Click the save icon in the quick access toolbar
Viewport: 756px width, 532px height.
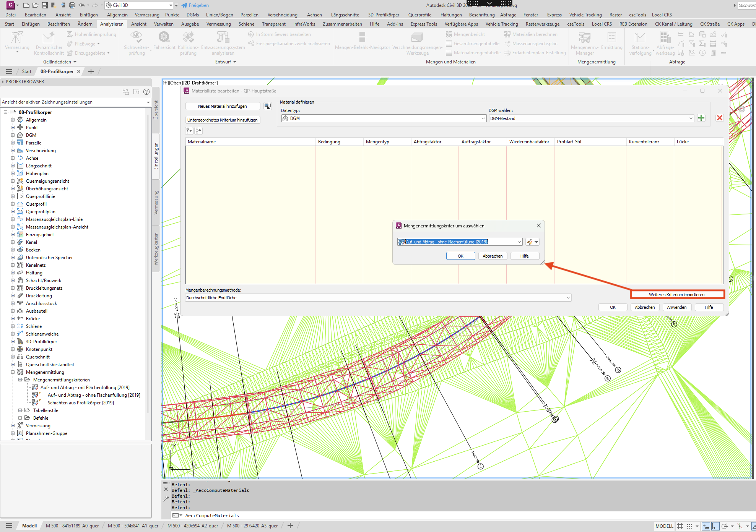pyautogui.click(x=45, y=5)
